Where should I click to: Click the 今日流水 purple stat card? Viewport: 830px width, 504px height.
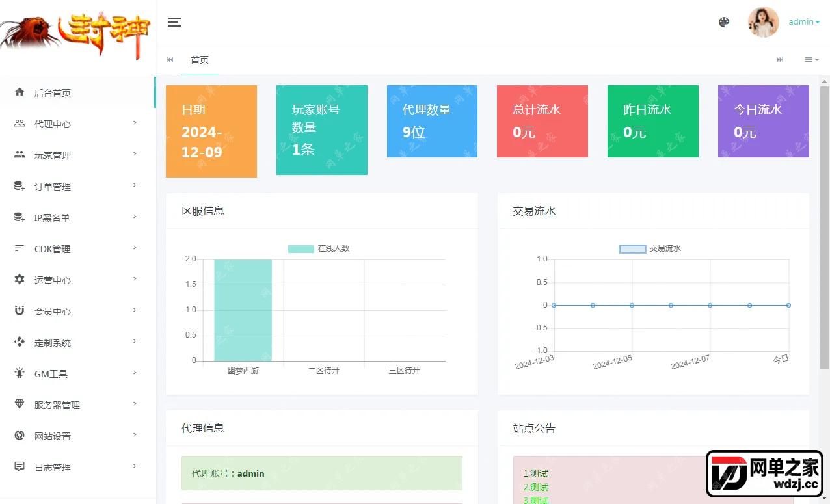pyautogui.click(x=764, y=121)
